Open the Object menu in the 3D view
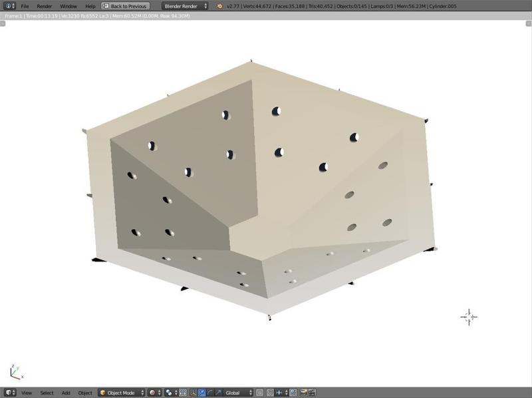The width and height of the screenshot is (532, 398). (84, 393)
